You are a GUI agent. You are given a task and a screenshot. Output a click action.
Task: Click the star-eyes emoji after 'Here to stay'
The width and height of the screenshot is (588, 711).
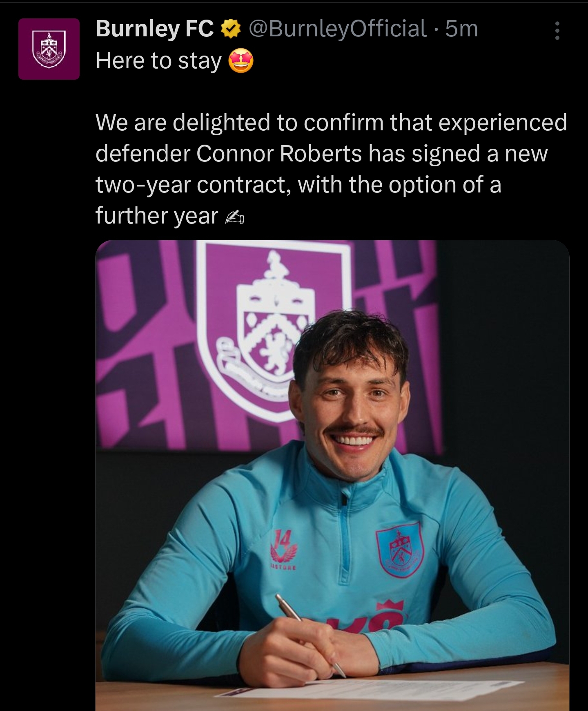coord(241,61)
